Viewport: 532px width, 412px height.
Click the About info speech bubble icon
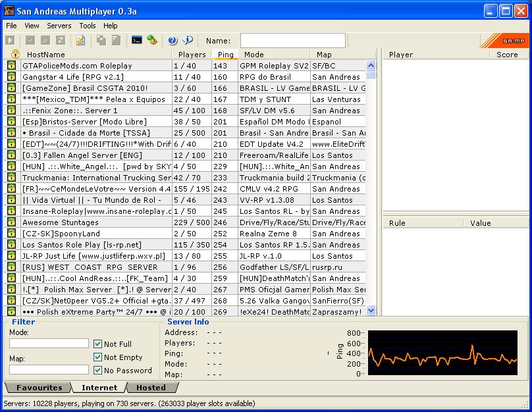(x=188, y=40)
